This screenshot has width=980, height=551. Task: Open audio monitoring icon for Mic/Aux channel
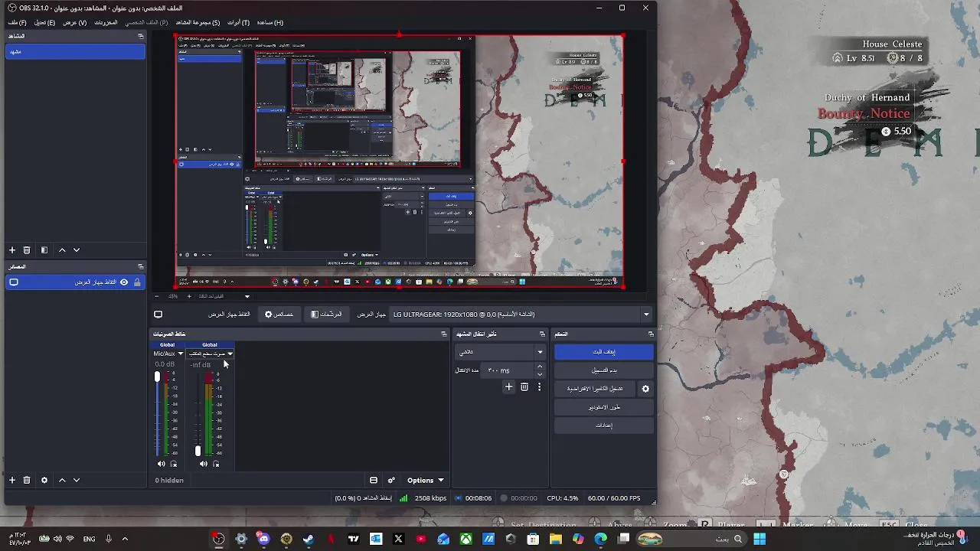click(174, 464)
